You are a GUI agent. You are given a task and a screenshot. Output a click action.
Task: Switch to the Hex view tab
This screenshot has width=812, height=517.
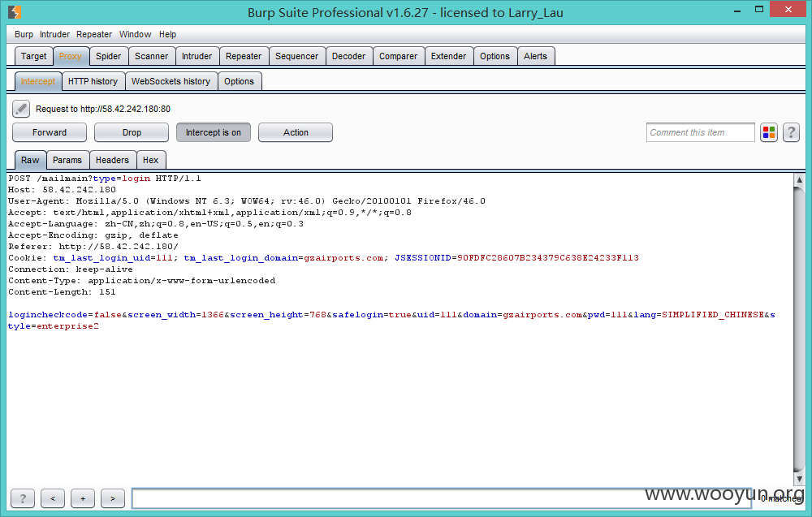pos(151,160)
